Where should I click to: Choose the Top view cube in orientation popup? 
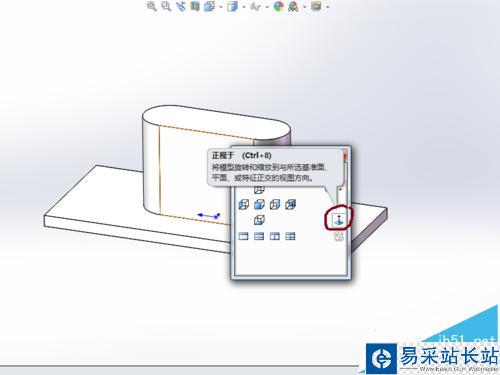(259, 190)
